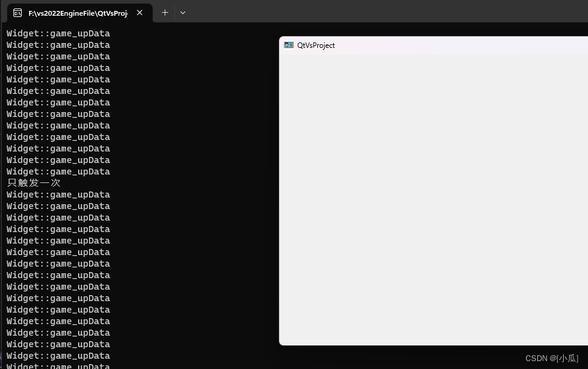Close the terminal tab

click(x=139, y=13)
